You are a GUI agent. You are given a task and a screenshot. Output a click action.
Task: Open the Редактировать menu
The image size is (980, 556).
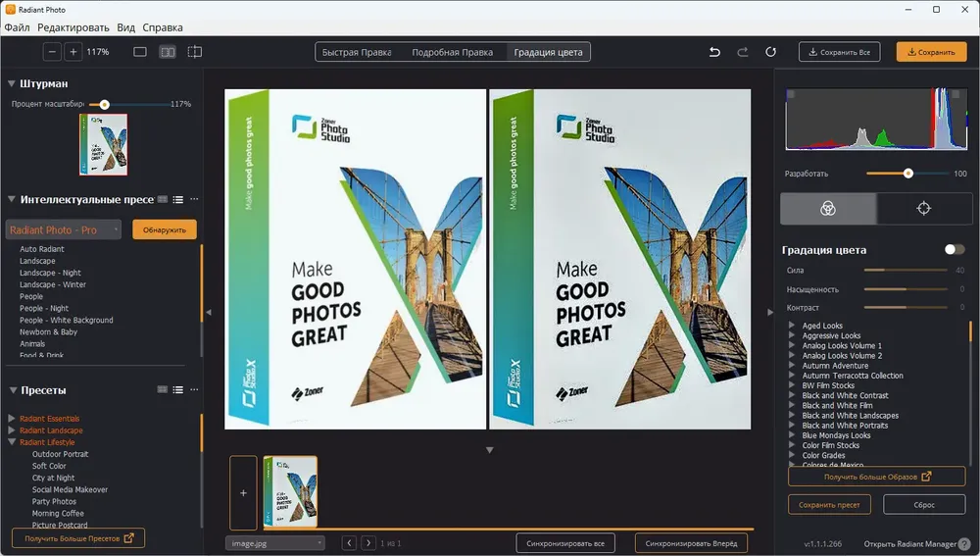tap(73, 27)
